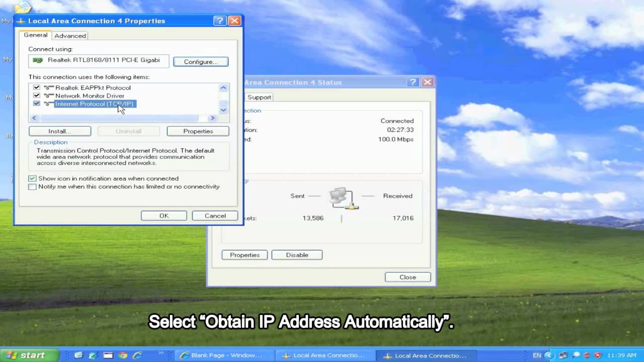Open Support tab in Status window
This screenshot has width=644, height=362.
tap(259, 97)
